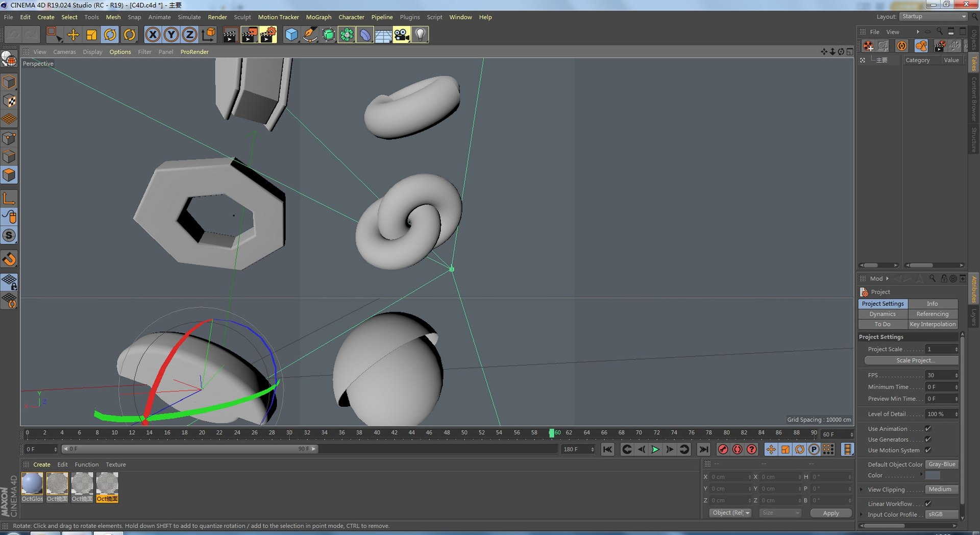Open the Mod mode menu in Attributes

(879, 279)
